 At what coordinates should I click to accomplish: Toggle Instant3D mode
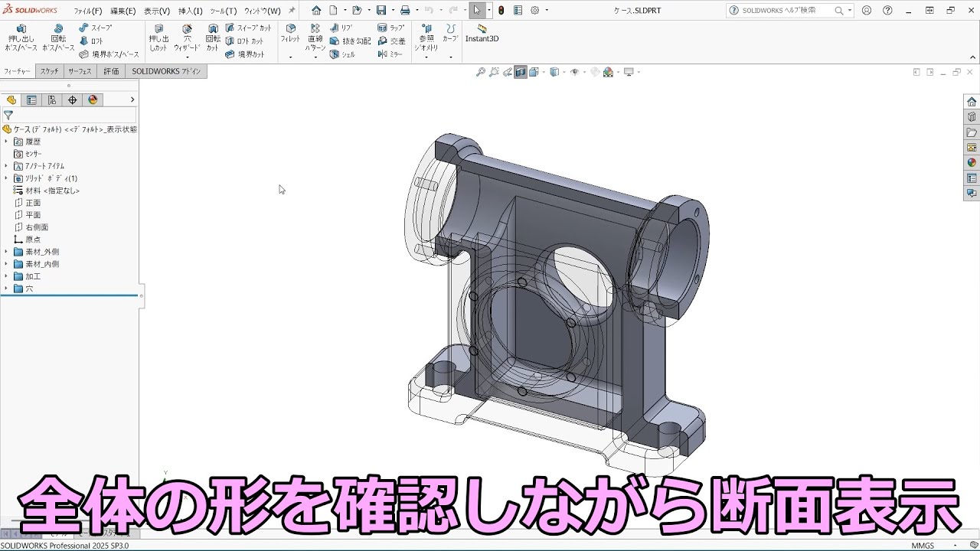pyautogui.click(x=482, y=33)
